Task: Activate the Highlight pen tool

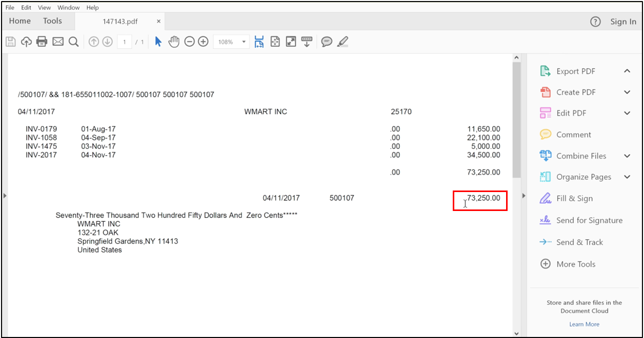Action: pyautogui.click(x=343, y=41)
